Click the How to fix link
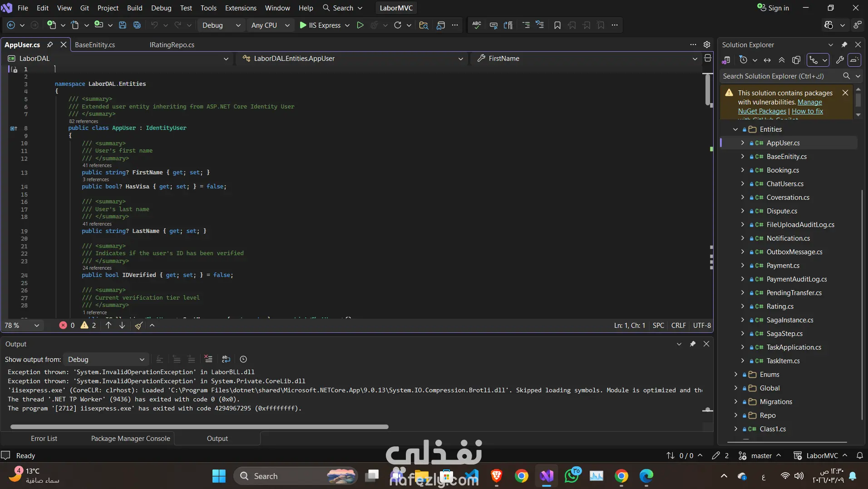Screen dimensions: 868x489 pyautogui.click(x=807, y=111)
